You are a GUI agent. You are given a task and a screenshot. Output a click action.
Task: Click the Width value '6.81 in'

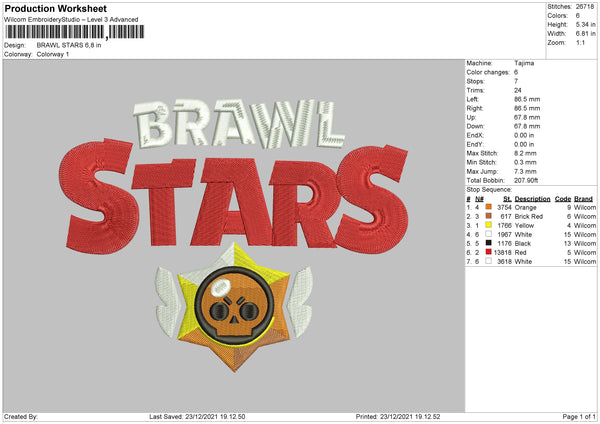pos(585,34)
